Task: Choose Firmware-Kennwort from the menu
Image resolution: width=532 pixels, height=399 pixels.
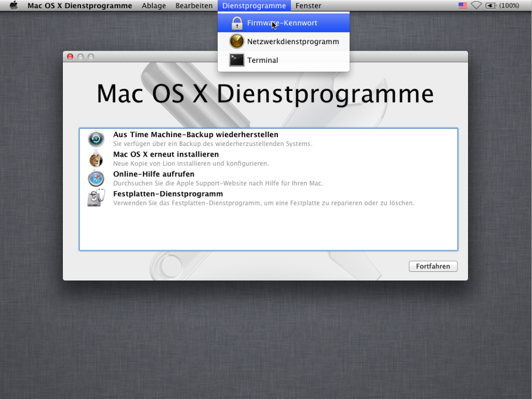Action: pyautogui.click(x=284, y=23)
